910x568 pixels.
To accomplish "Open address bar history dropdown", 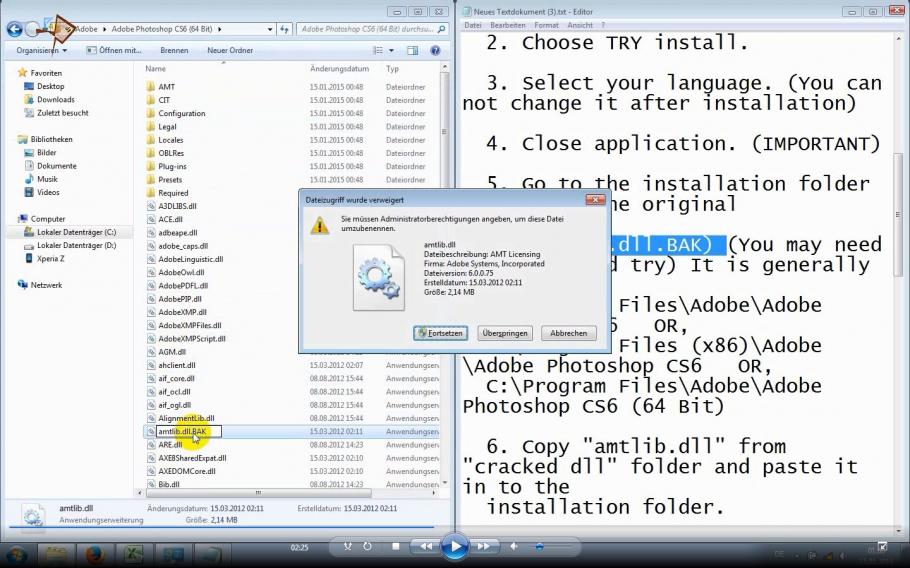I will click(270, 29).
